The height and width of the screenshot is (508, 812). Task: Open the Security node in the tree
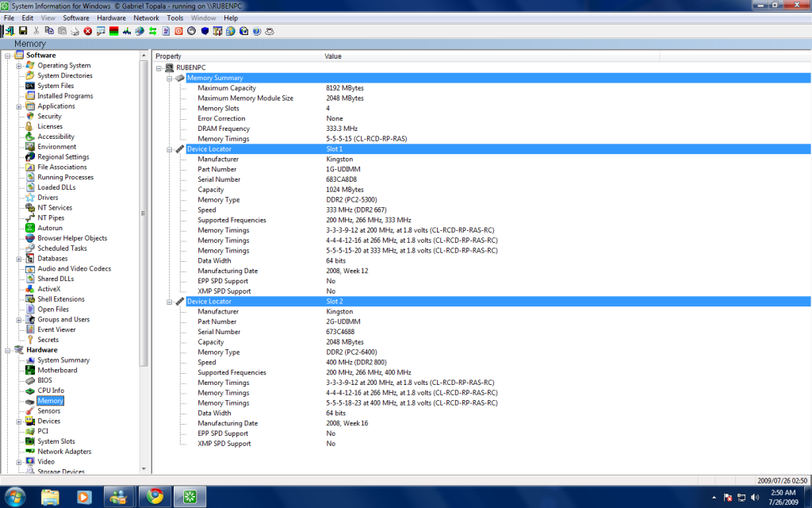coord(49,116)
